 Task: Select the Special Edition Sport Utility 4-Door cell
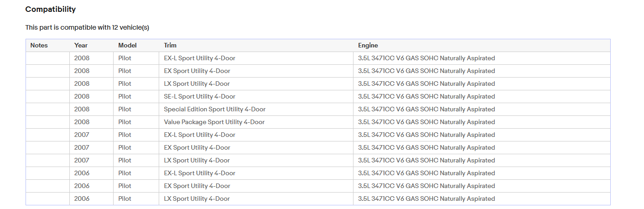tap(256, 109)
